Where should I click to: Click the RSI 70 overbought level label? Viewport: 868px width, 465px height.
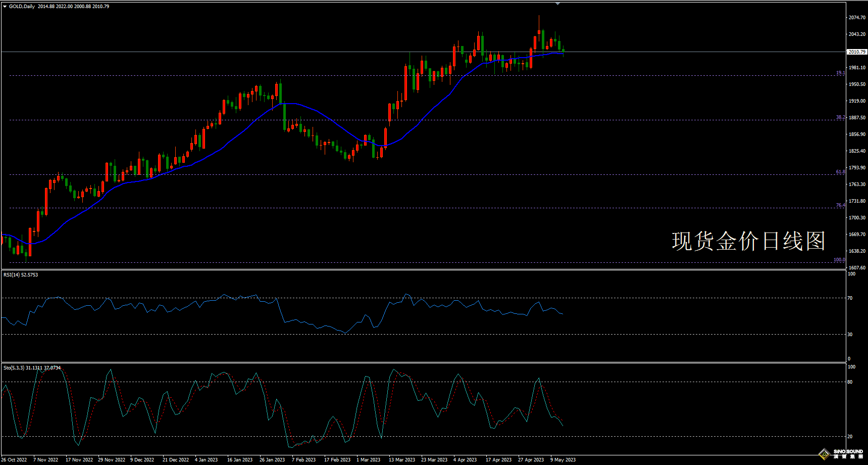click(850, 298)
